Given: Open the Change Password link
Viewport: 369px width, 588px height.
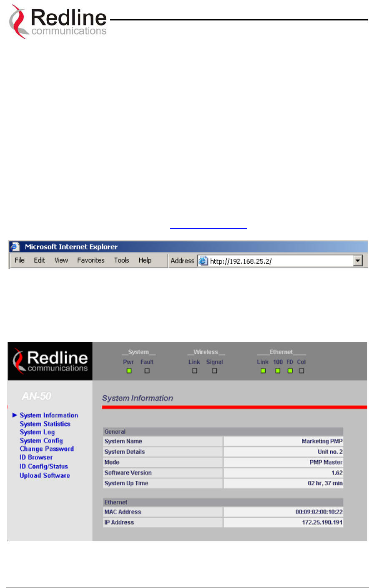Looking at the screenshot, I should point(47,449).
